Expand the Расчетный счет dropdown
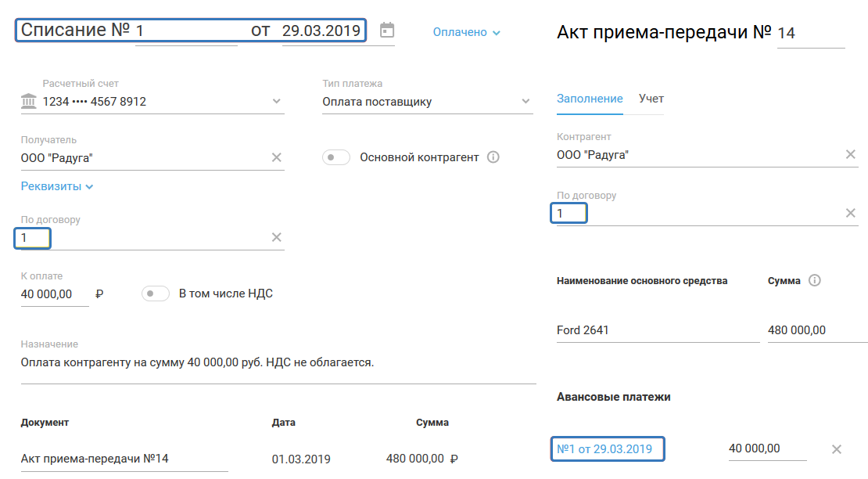The image size is (868, 479). tap(276, 101)
